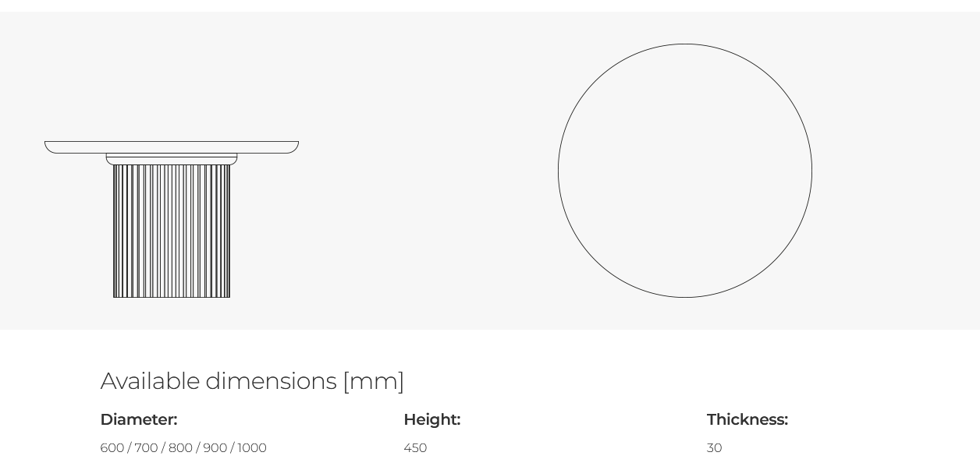Click the side-view table drawing
The width and height of the screenshot is (980, 470).
tap(172, 219)
